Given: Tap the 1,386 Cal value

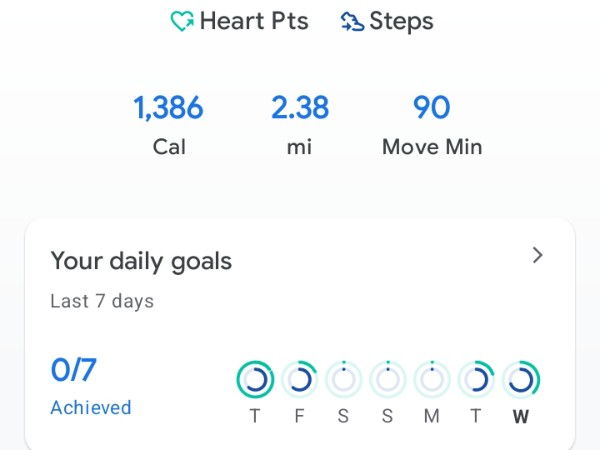Looking at the screenshot, I should click(168, 108).
